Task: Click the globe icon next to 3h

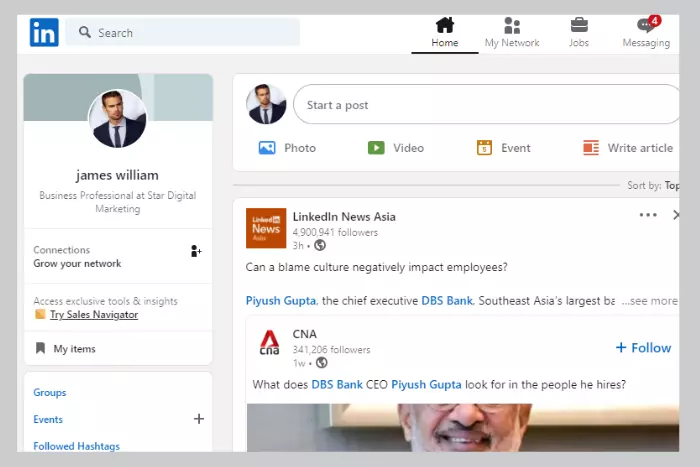Action: click(x=320, y=245)
